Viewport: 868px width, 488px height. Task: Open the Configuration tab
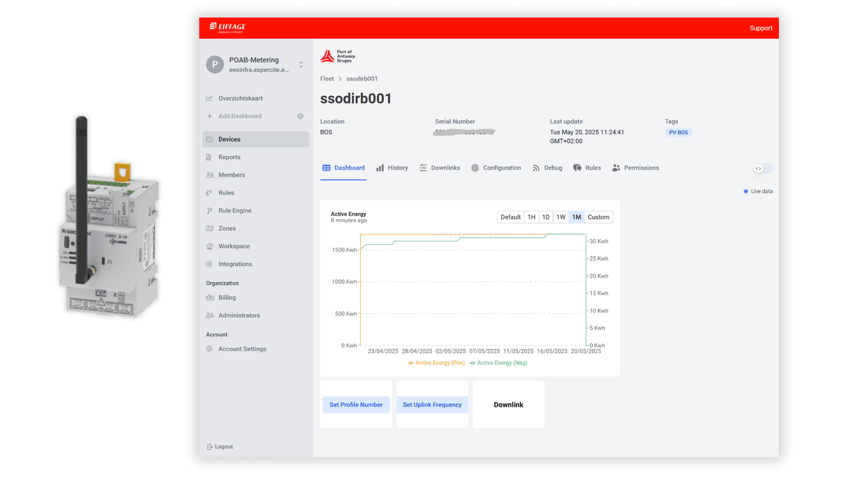point(496,168)
